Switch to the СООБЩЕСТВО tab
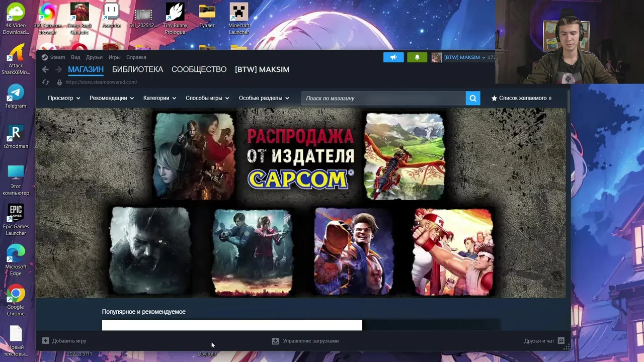Viewport: 644px width, 362px height. click(x=199, y=69)
